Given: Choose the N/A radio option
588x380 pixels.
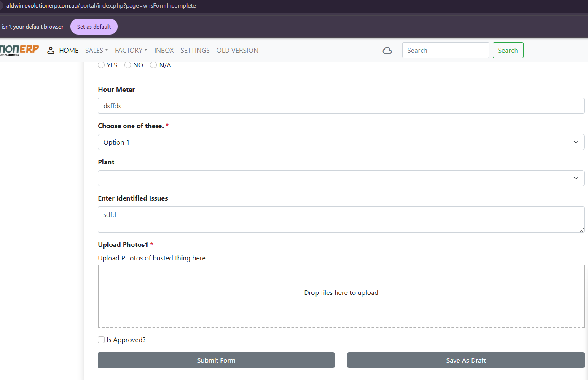Looking at the screenshot, I should (x=153, y=65).
